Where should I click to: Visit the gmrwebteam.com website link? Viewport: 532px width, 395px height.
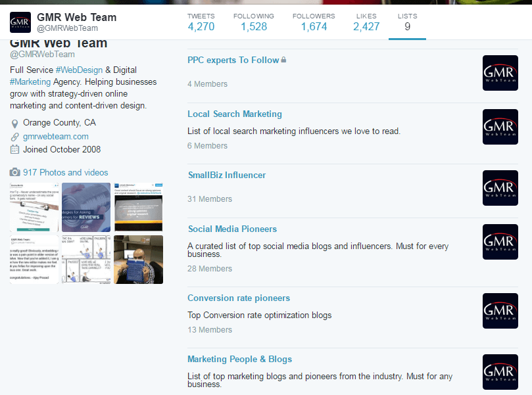[x=56, y=136]
